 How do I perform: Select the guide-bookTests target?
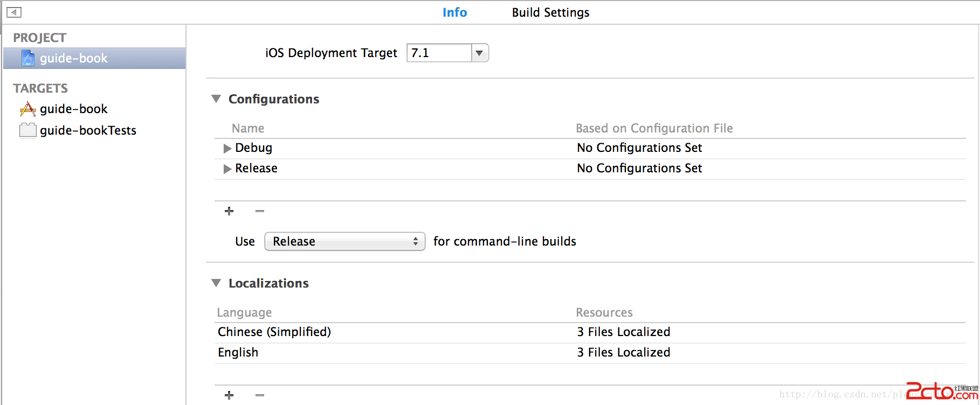(88, 130)
